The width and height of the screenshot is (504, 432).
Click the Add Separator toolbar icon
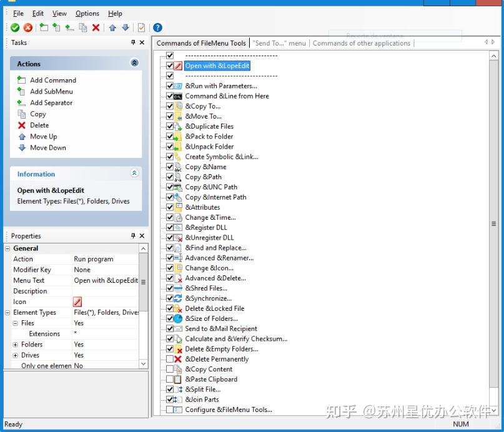(69, 27)
